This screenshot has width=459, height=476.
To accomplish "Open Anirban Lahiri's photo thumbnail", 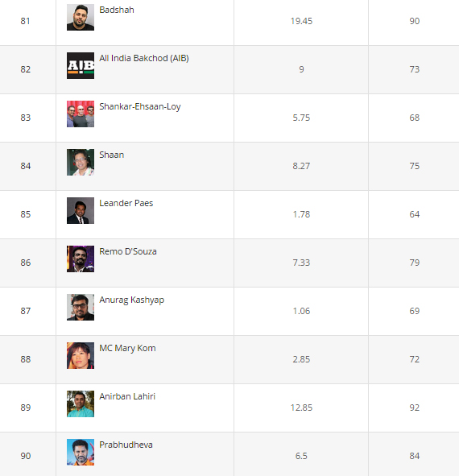I will tap(81, 404).
